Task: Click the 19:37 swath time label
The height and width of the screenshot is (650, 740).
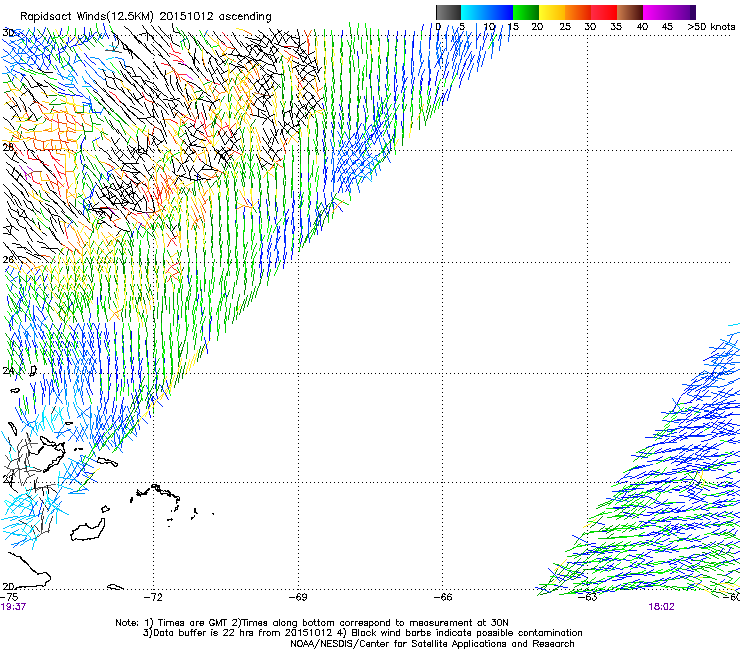Action: 13,607
